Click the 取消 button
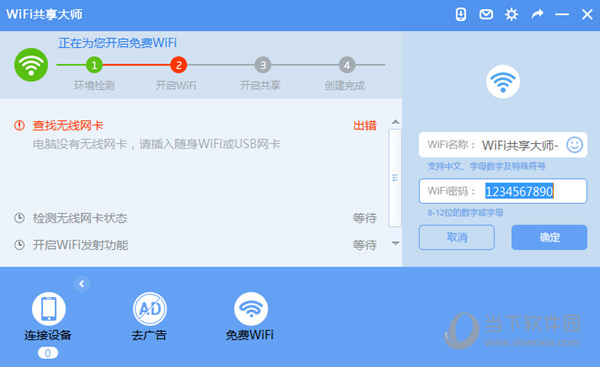Image resolution: width=600 pixels, height=367 pixels. click(457, 237)
